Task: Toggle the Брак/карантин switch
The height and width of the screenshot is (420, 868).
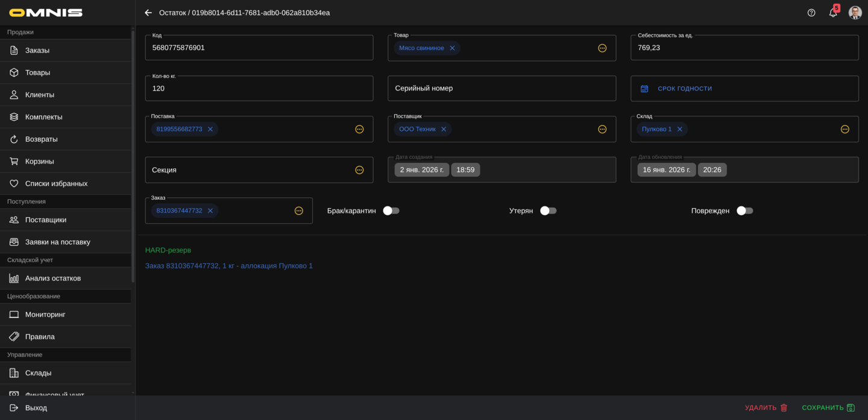Action: click(x=391, y=211)
